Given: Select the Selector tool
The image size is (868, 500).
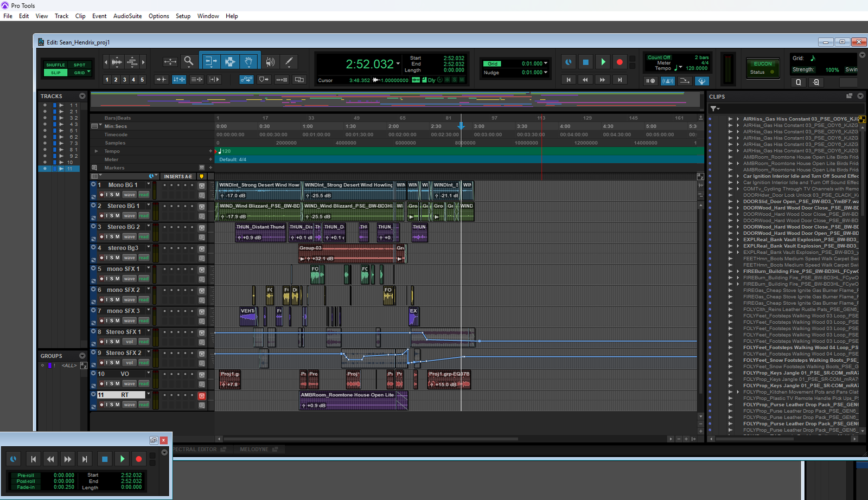Looking at the screenshot, I should click(x=229, y=61).
